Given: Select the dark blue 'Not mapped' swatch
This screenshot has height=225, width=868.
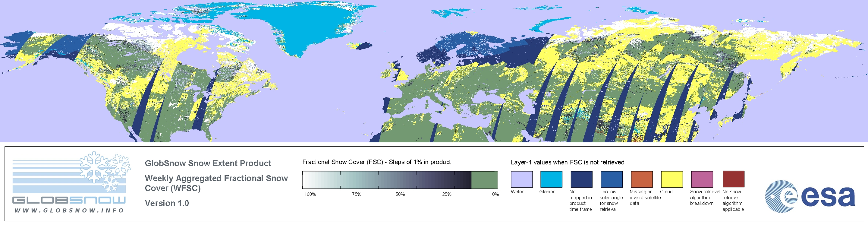Looking at the screenshot, I should (x=581, y=179).
